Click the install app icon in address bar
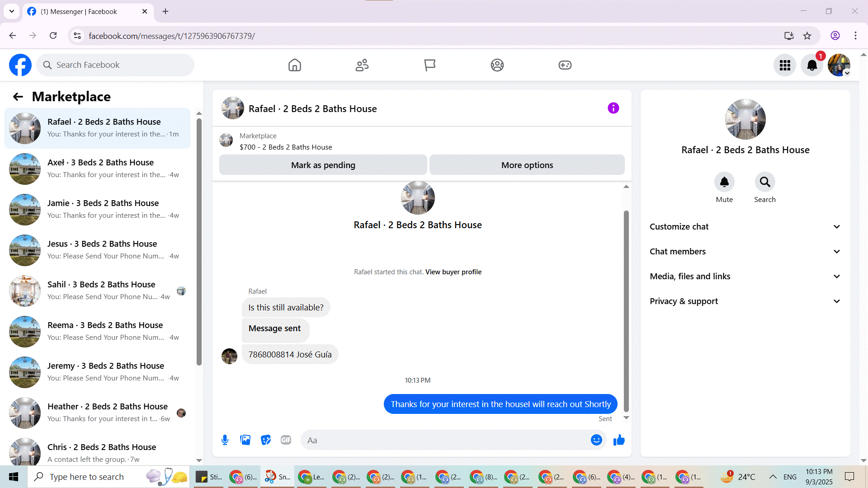The width and height of the screenshot is (868, 488). point(789,36)
